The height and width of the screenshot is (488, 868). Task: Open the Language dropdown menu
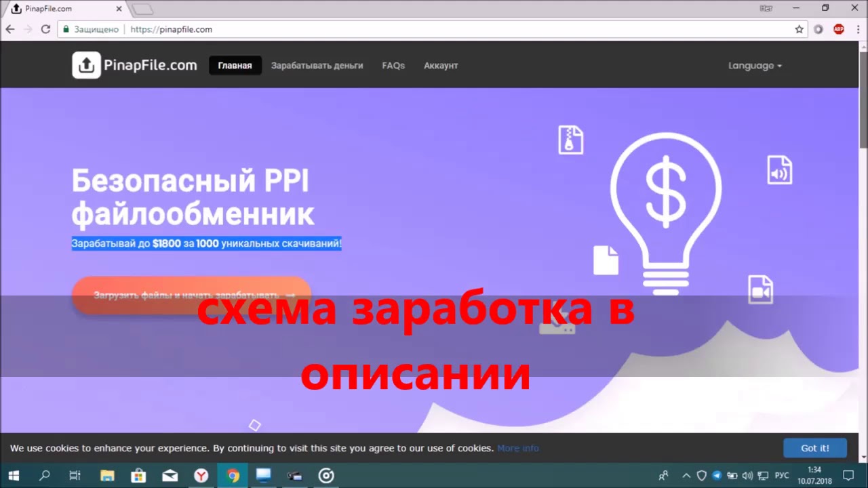click(755, 66)
